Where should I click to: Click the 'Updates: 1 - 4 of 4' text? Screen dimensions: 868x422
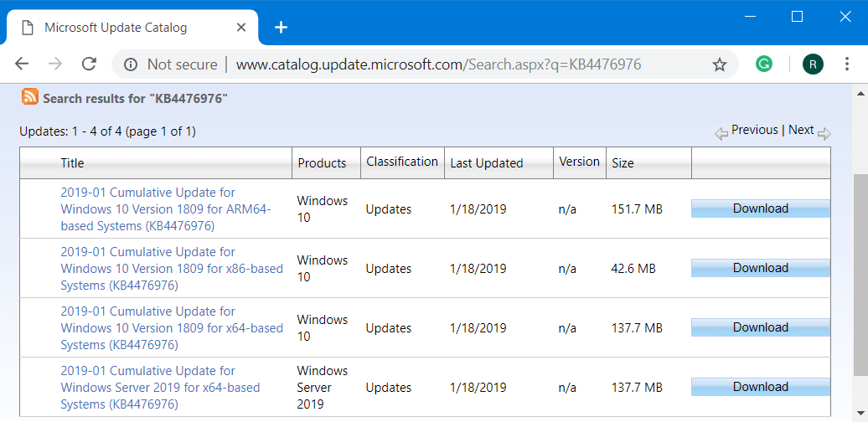pos(107,131)
